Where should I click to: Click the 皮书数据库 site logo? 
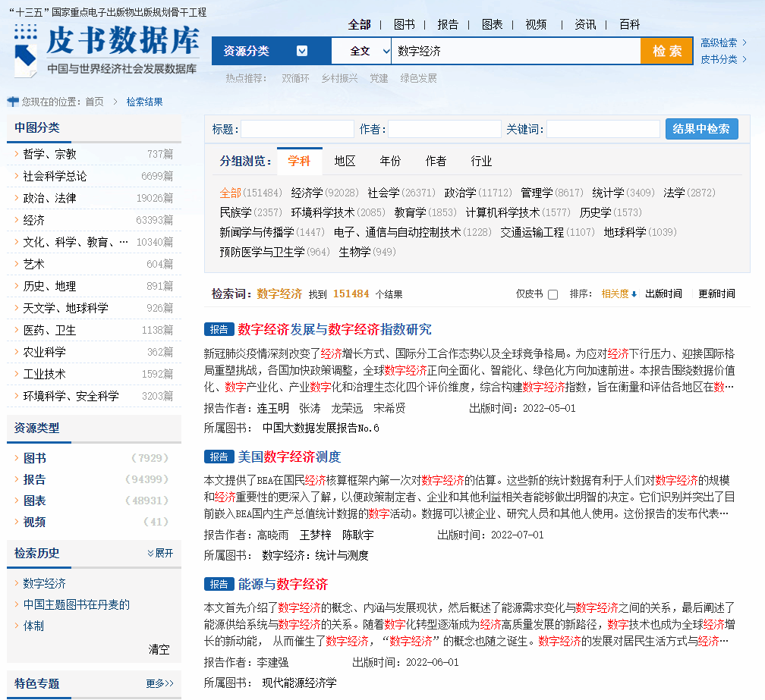pos(106,49)
